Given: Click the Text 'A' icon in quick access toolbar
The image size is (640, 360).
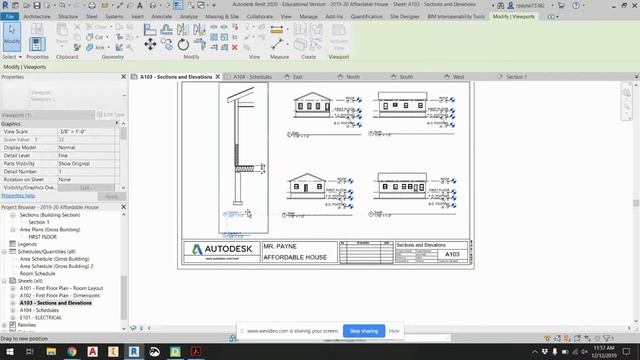Looking at the screenshot, I should tap(140, 5).
